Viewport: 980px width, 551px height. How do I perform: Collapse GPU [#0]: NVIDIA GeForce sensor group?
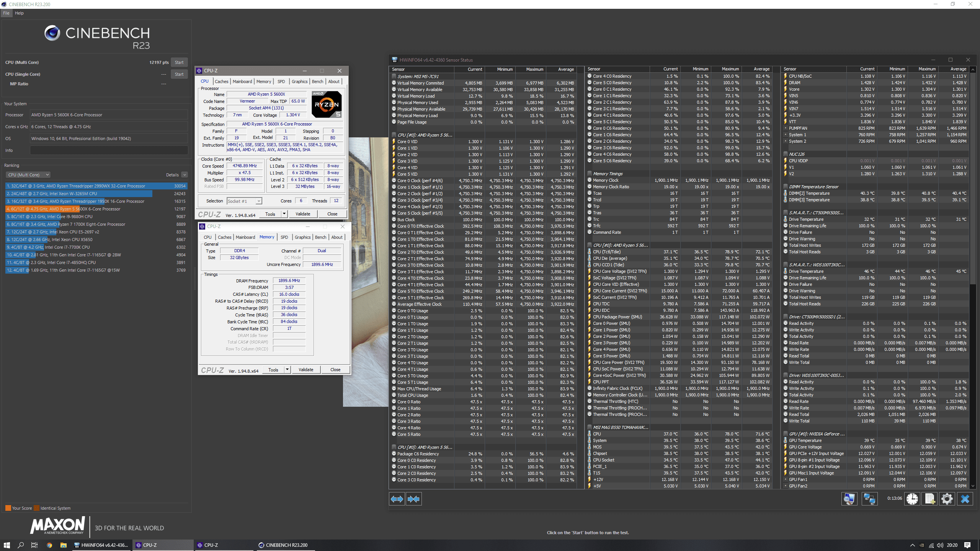[786, 434]
